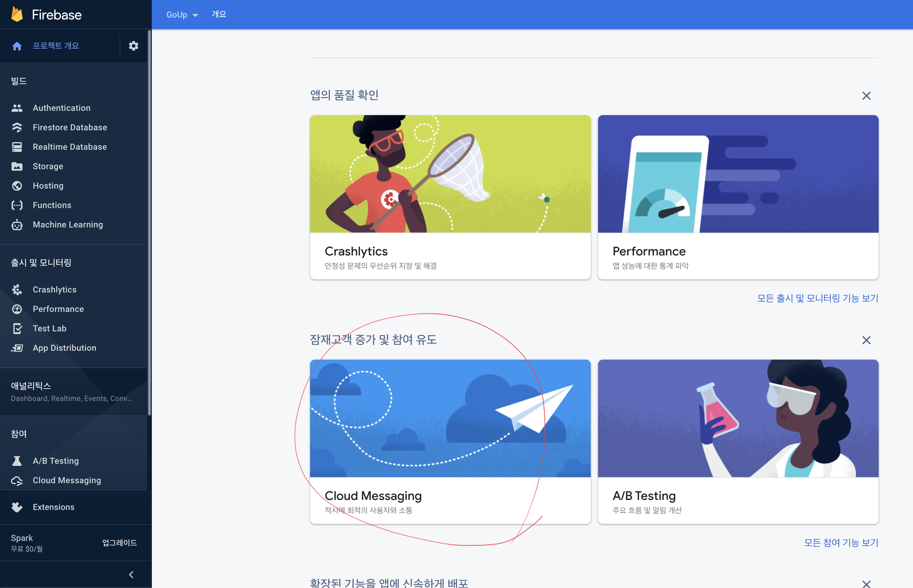View all release and monitoring features link

pyautogui.click(x=818, y=298)
